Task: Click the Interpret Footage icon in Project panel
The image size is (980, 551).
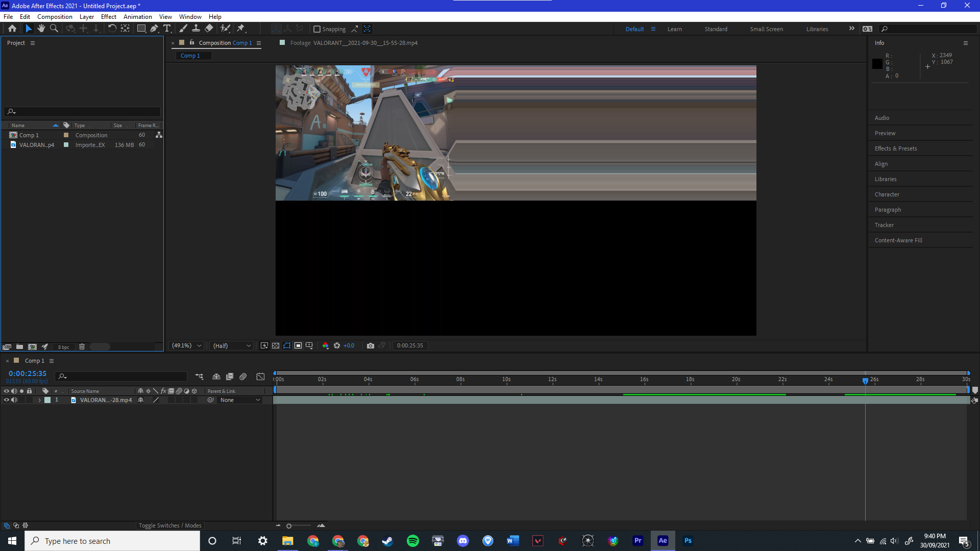Action: click(7, 347)
